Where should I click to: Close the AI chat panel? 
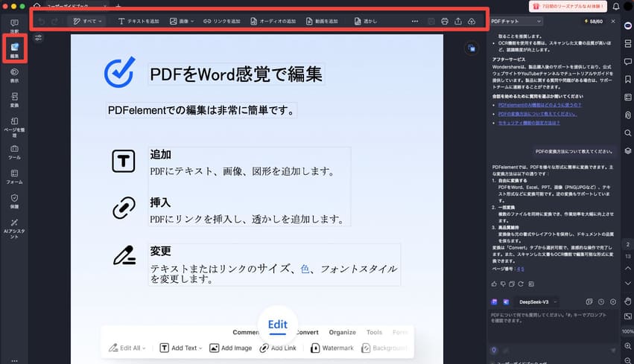(613, 21)
